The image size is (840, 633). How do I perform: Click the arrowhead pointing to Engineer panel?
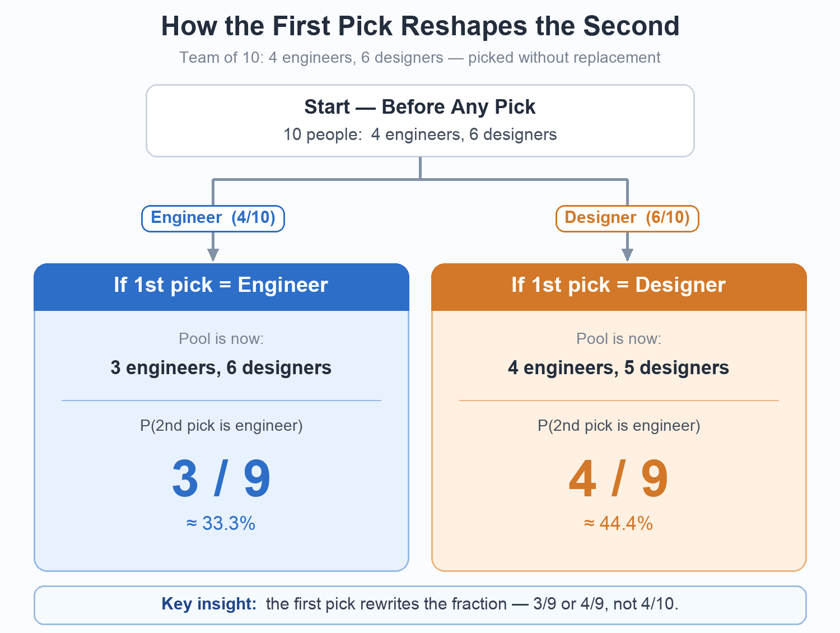[213, 255]
